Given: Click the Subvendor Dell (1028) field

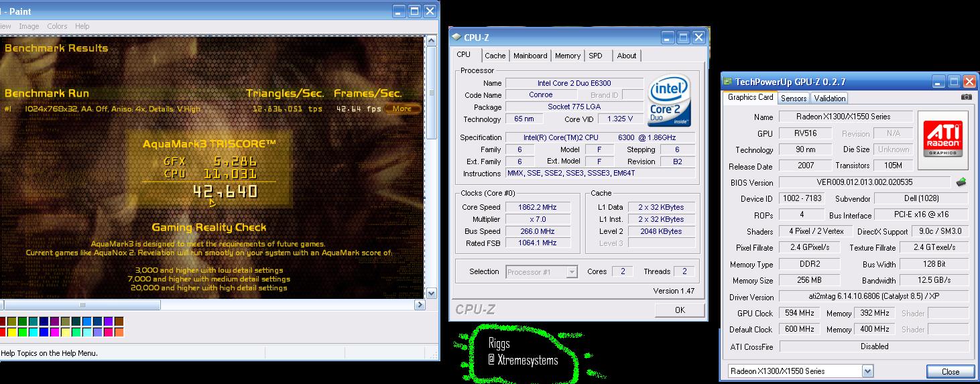Looking at the screenshot, I should (922, 198).
